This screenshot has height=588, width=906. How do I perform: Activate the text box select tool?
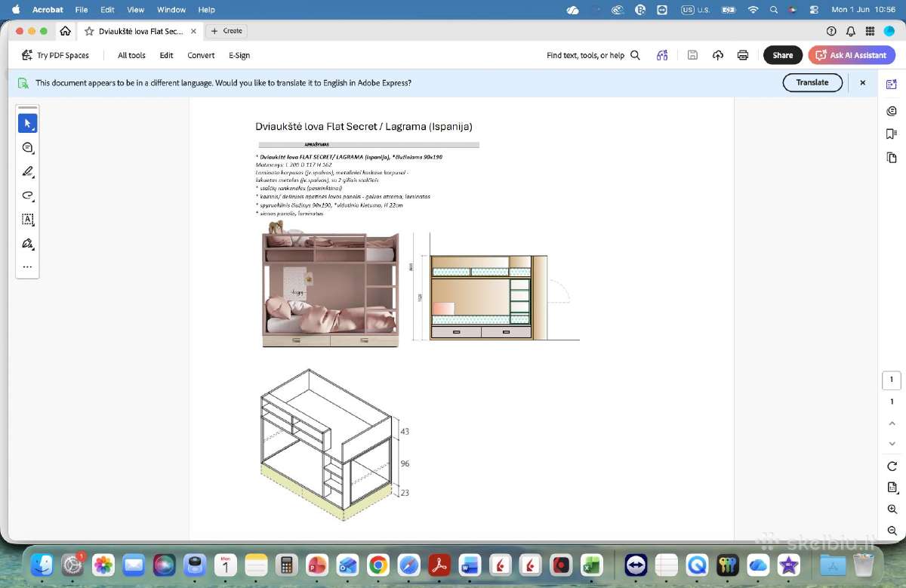[x=28, y=220]
